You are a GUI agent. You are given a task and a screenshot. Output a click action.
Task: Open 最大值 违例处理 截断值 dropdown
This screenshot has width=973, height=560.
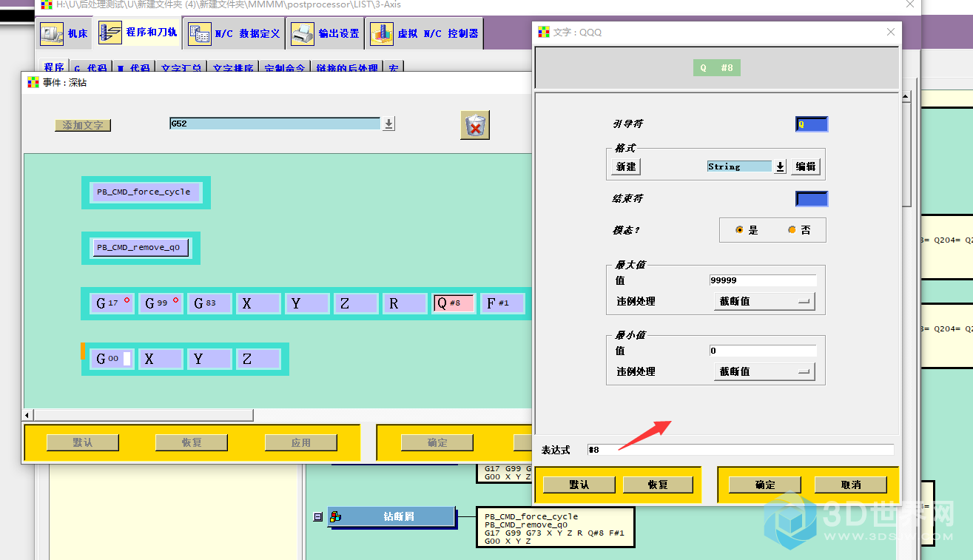point(764,301)
